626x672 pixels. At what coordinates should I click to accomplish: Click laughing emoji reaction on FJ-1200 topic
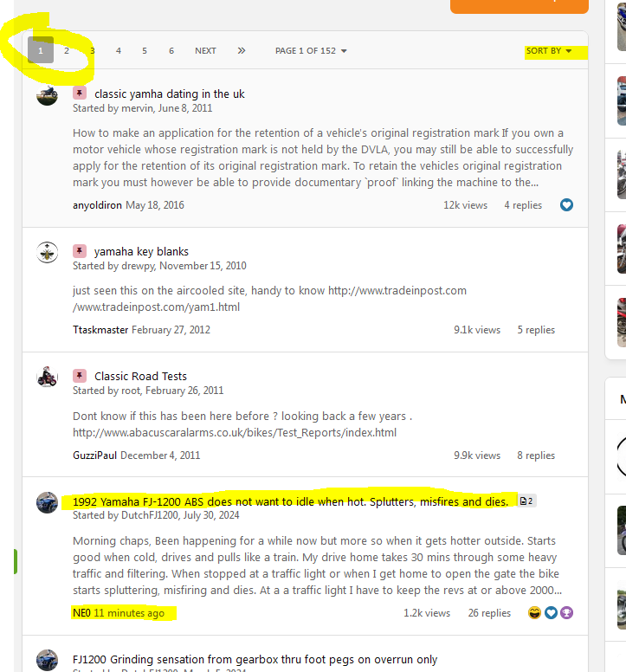tap(534, 613)
